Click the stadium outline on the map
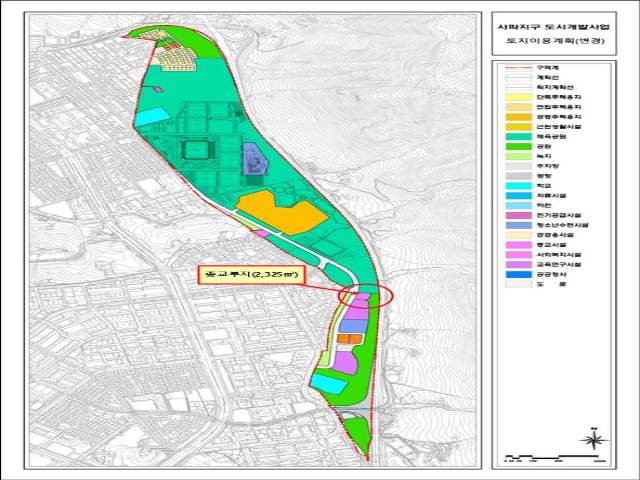This screenshot has height=480, width=640. (199, 152)
